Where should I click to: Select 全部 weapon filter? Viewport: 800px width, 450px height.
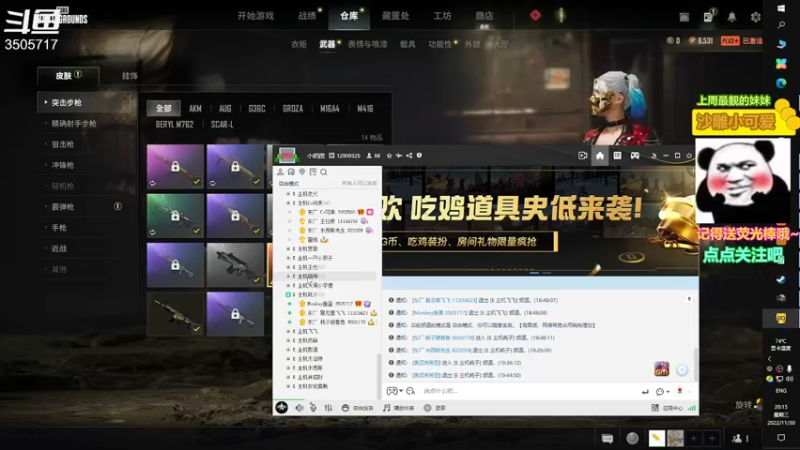[x=164, y=108]
